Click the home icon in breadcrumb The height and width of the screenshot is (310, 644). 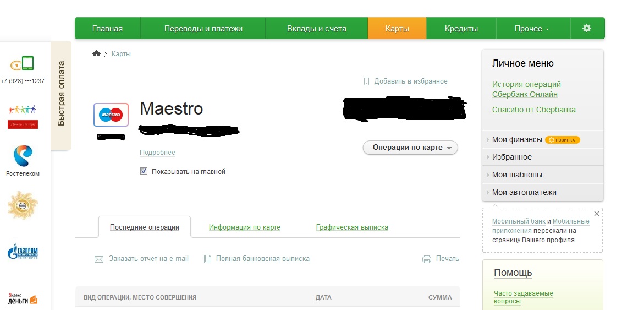[x=97, y=53]
